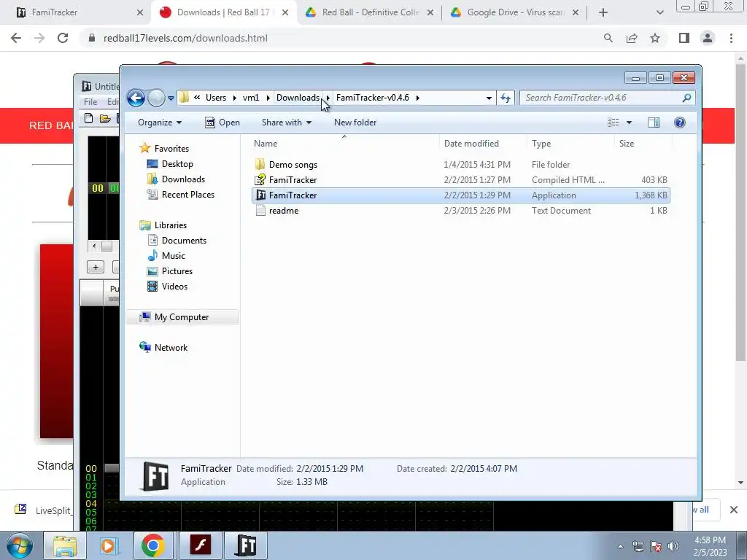
Task: Go back using Explorer's blue back arrow
Action: [136, 98]
